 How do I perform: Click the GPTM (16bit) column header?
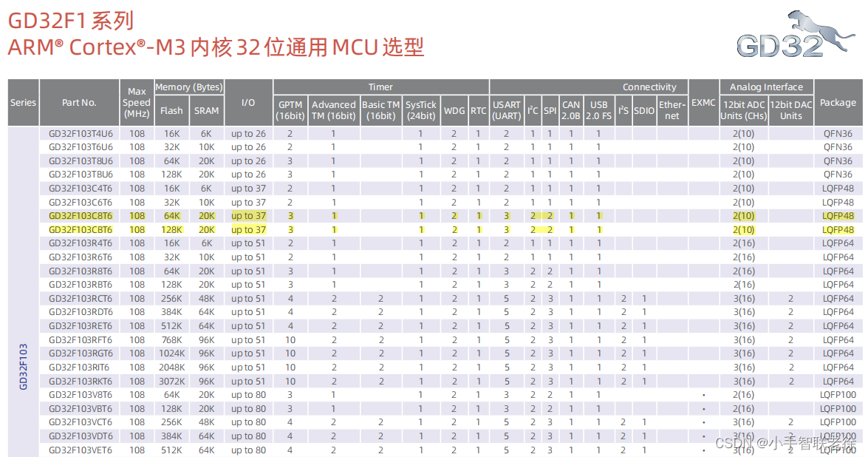[x=290, y=110]
